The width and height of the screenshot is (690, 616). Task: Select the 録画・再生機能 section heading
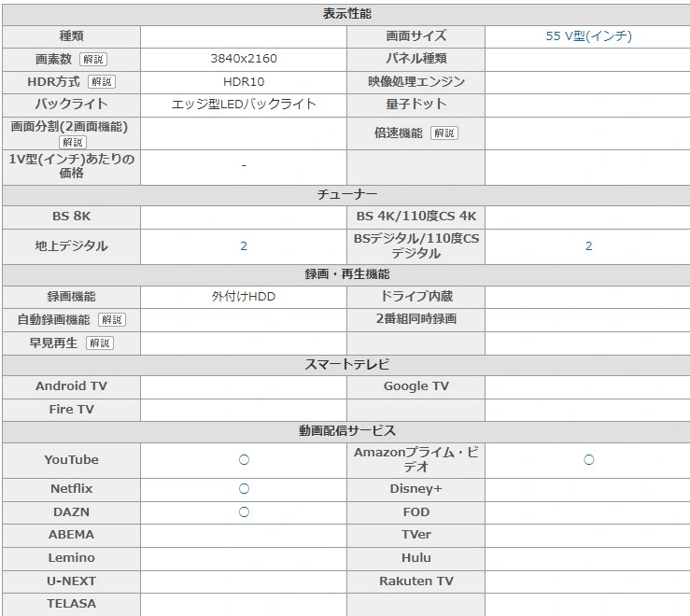[x=346, y=274]
